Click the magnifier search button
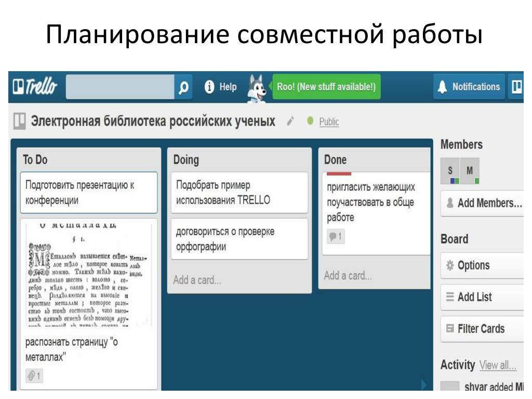This screenshot has height=399, width=532. [x=183, y=87]
